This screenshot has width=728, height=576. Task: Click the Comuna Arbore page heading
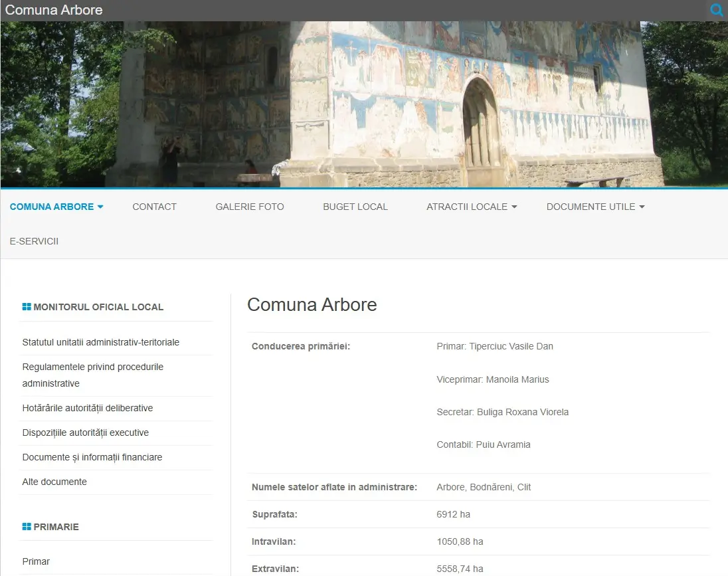coord(312,304)
